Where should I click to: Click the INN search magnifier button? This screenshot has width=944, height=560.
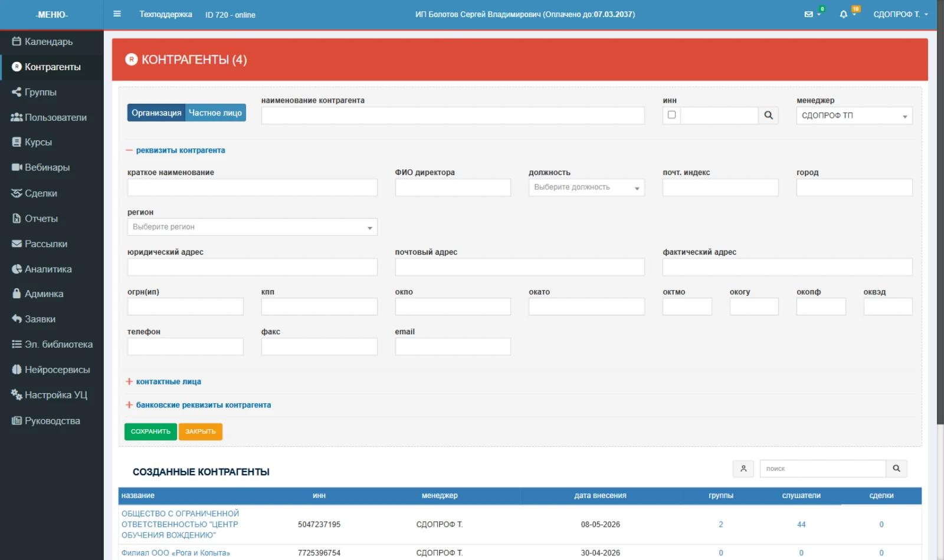point(768,116)
